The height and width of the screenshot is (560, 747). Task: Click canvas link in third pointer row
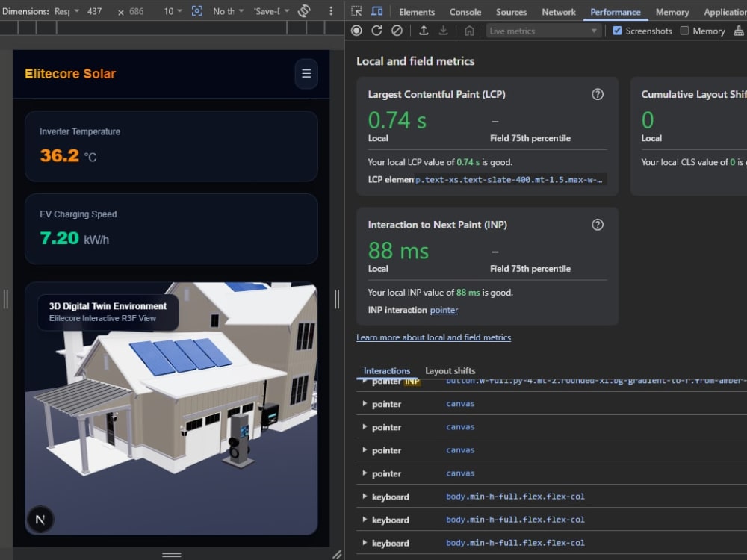460,450
